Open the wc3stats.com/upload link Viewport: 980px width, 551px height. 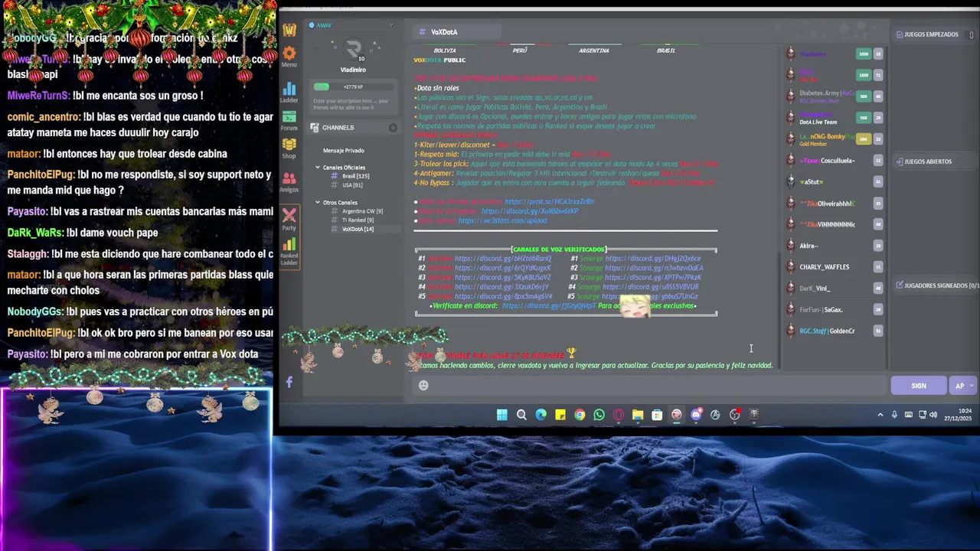502,220
